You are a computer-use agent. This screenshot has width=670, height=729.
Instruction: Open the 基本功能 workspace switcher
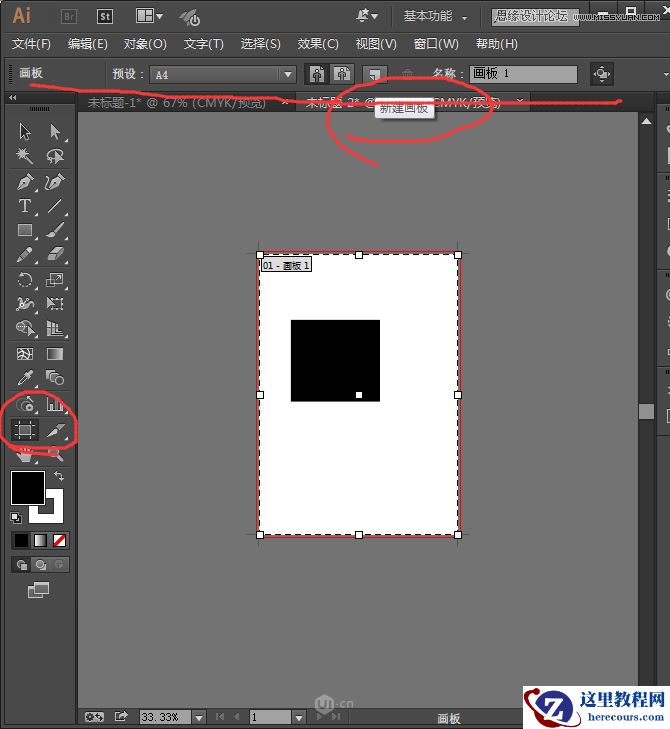(434, 17)
